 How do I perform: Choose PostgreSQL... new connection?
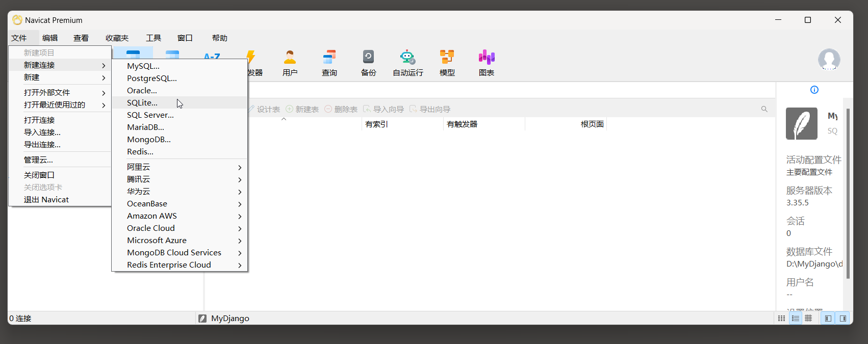[x=180, y=78]
